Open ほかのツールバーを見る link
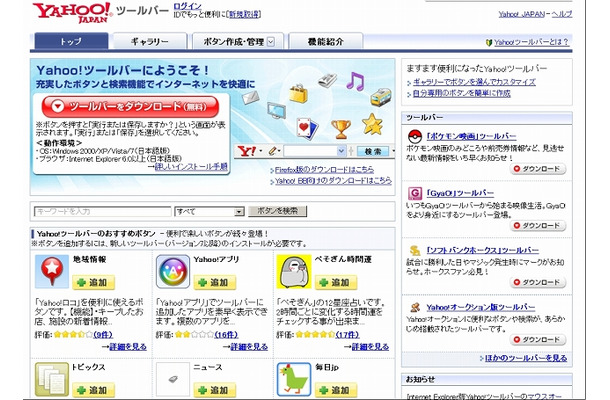Screen dimensions: 610x400 coord(526,358)
